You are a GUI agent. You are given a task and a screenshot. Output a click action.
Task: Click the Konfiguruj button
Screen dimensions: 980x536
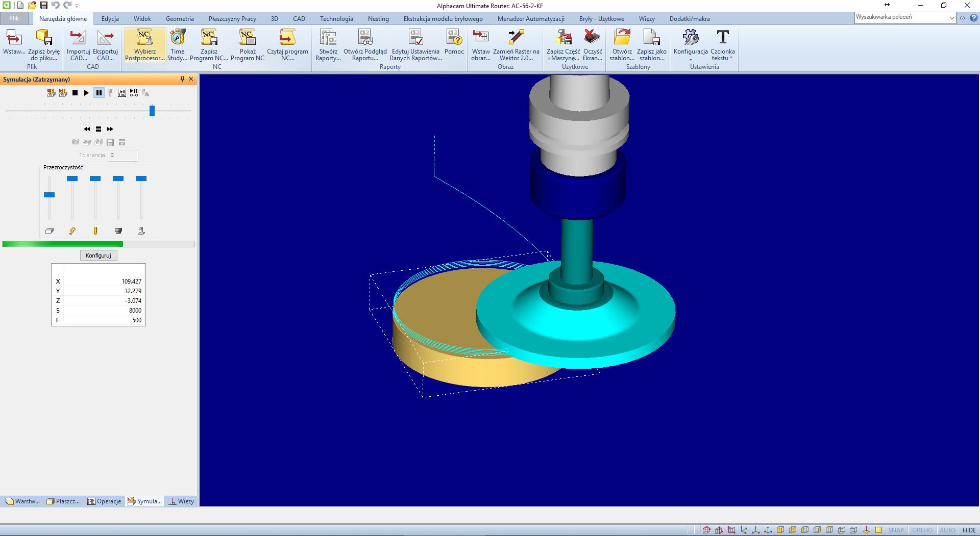pyautogui.click(x=99, y=256)
